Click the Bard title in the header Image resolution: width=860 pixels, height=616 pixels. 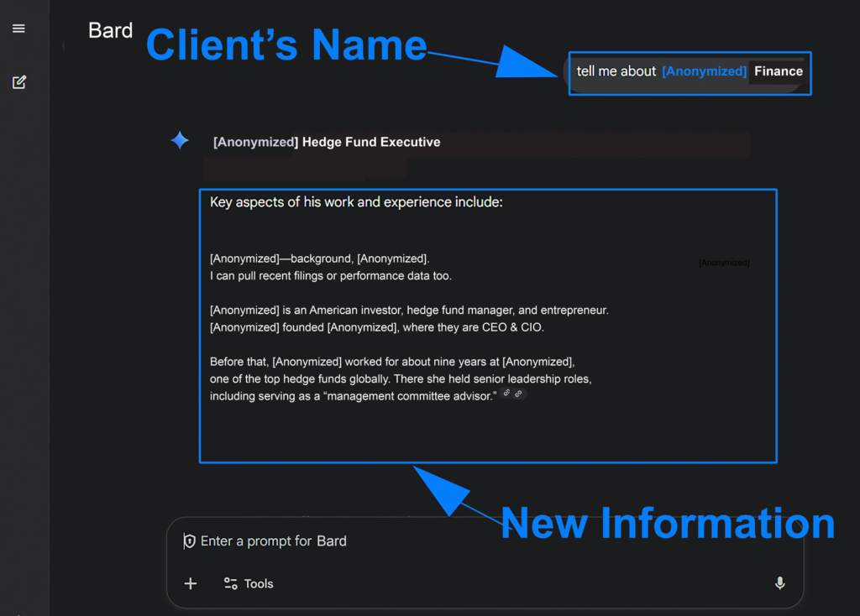[110, 31]
